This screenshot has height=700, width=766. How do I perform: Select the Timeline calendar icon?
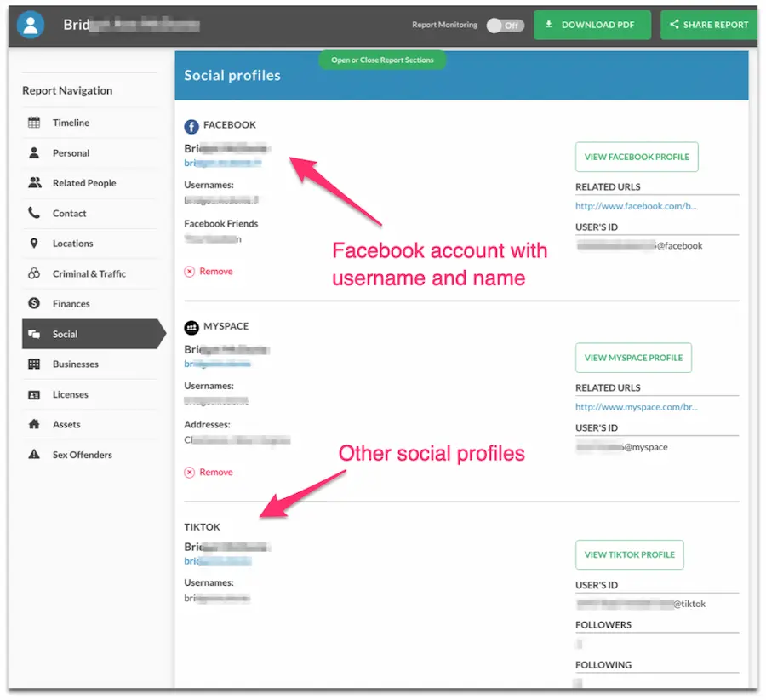click(33, 122)
